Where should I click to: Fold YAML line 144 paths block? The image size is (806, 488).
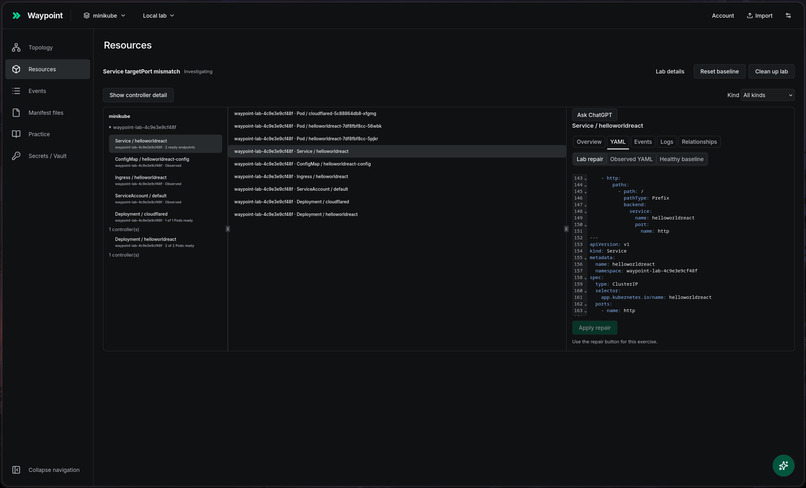[x=585, y=185]
